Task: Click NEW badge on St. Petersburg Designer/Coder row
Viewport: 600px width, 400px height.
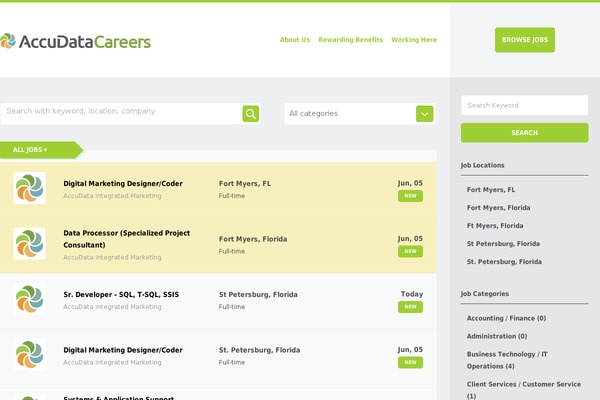Action: (x=410, y=362)
